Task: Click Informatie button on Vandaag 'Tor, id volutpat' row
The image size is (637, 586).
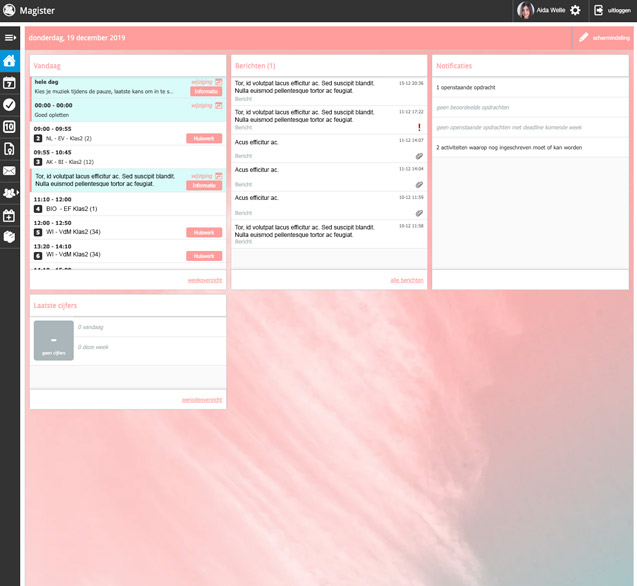Action: pyautogui.click(x=204, y=186)
